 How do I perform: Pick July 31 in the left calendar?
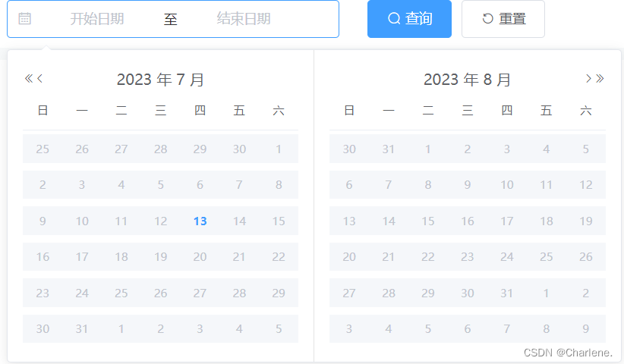[x=82, y=328]
